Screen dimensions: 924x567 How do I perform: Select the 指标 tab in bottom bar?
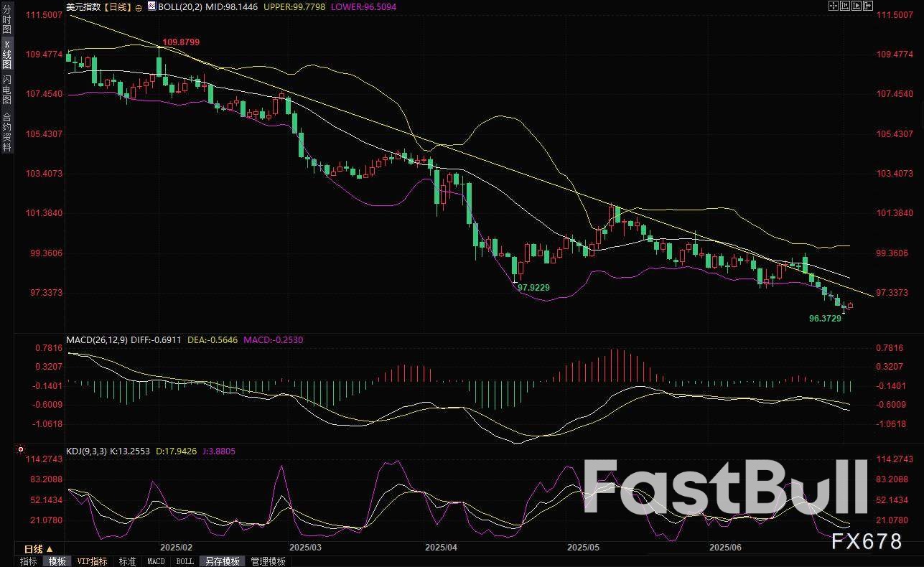pyautogui.click(x=28, y=561)
